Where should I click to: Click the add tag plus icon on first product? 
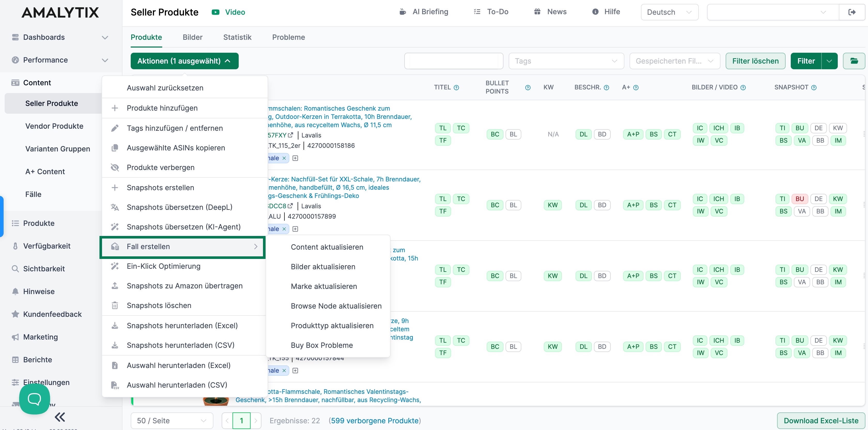point(295,158)
